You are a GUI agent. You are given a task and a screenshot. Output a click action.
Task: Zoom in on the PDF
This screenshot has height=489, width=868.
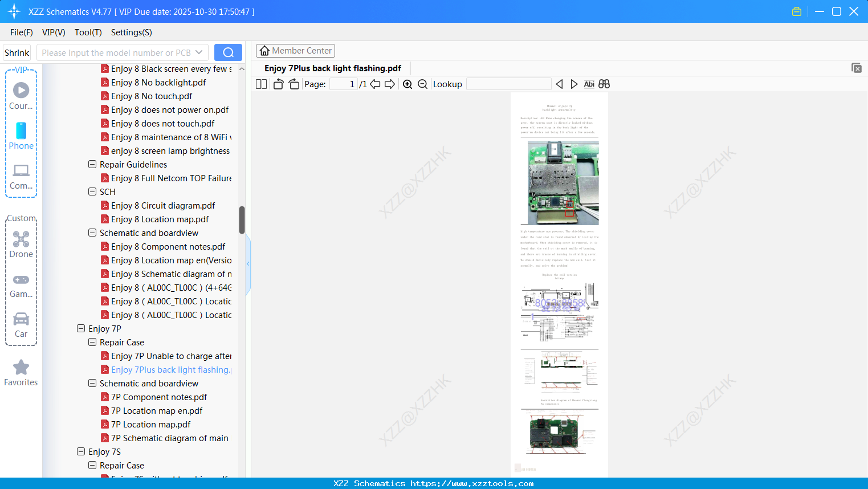pyautogui.click(x=407, y=84)
